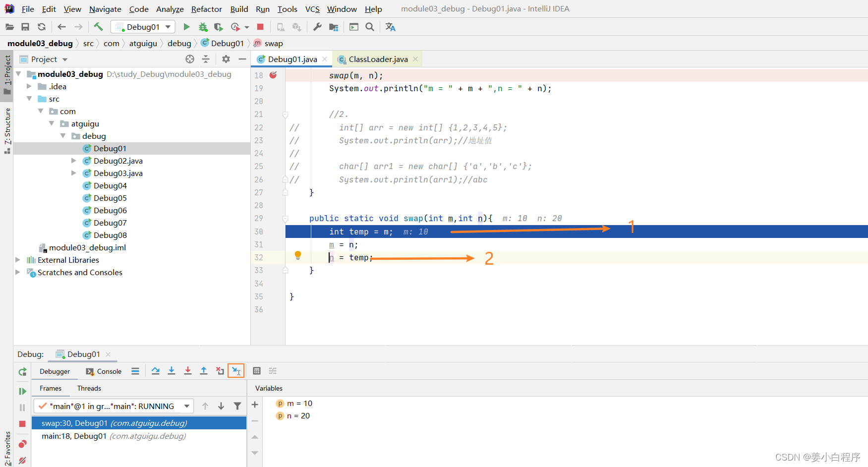Open Project Structure icon
This screenshot has height=467, width=868.
click(334, 27)
